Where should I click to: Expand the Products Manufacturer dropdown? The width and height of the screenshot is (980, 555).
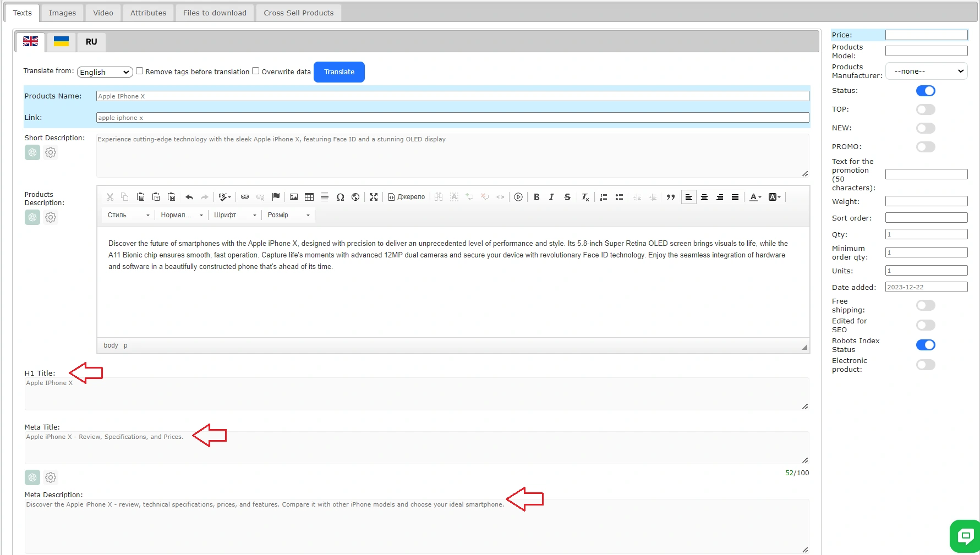[x=926, y=71]
